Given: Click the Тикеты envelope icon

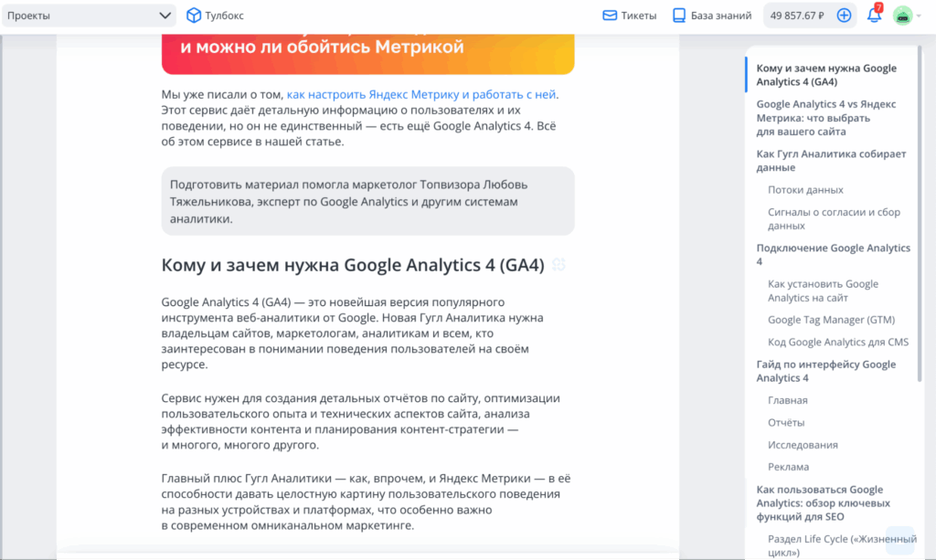Looking at the screenshot, I should pyautogui.click(x=610, y=16).
